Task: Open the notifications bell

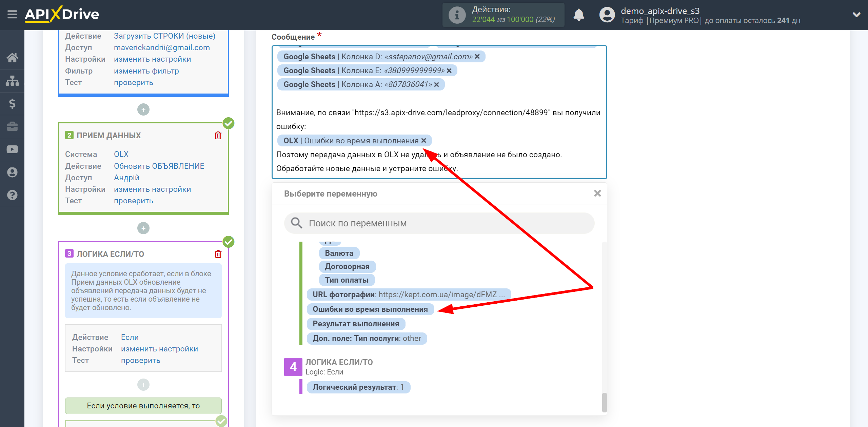Action: [579, 15]
